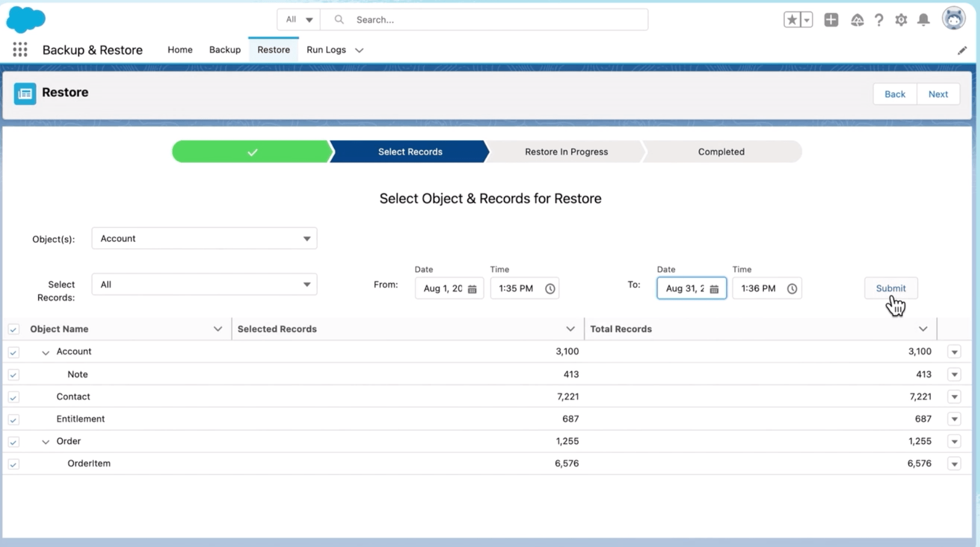Open row actions for OrderItem
This screenshot has width=980, height=547.
[x=954, y=464]
